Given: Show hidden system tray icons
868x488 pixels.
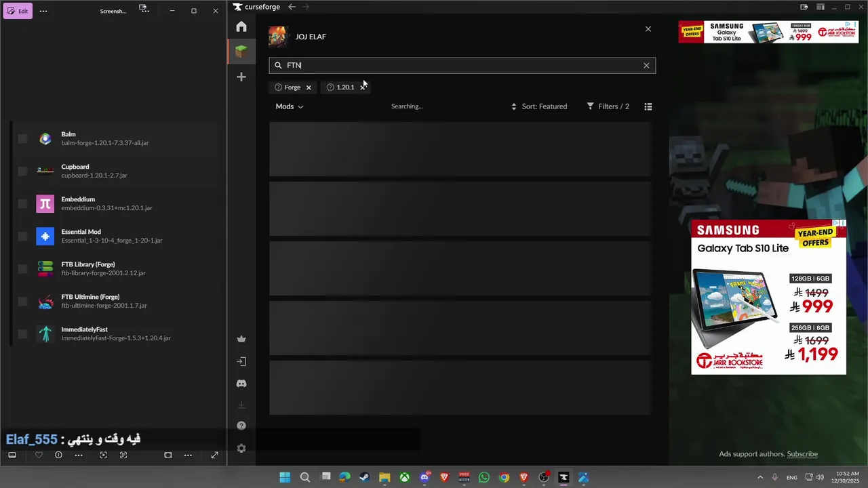Looking at the screenshot, I should 760,477.
